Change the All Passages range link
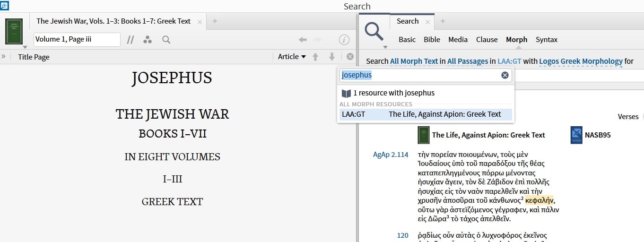 (x=468, y=61)
